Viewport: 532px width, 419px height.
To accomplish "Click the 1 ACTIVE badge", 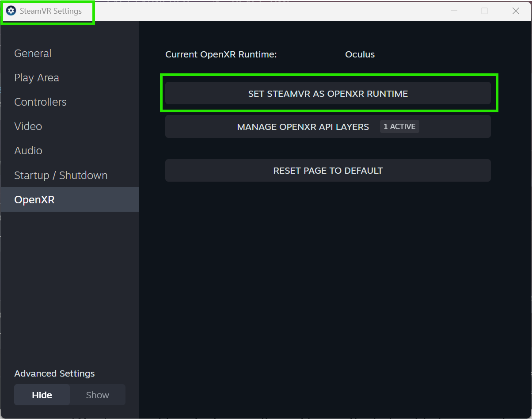I will click(x=399, y=126).
